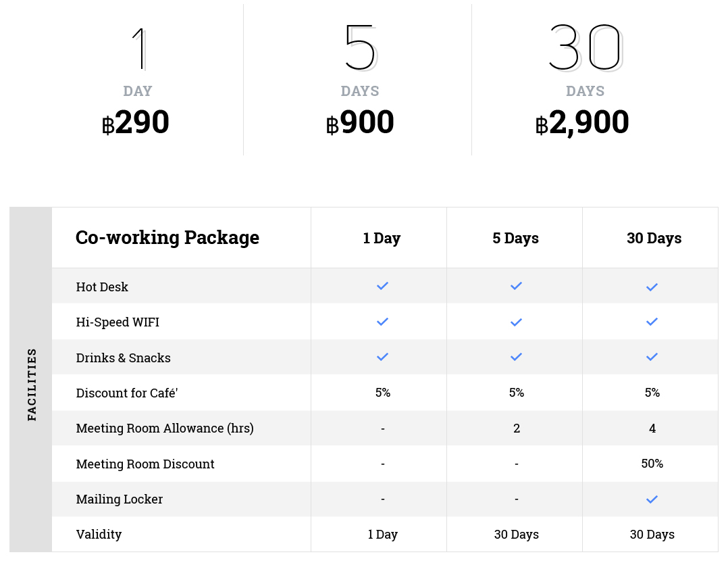
Task: Click the Mailing Locker checkmark under 30 Days
Action: pyautogui.click(x=652, y=499)
